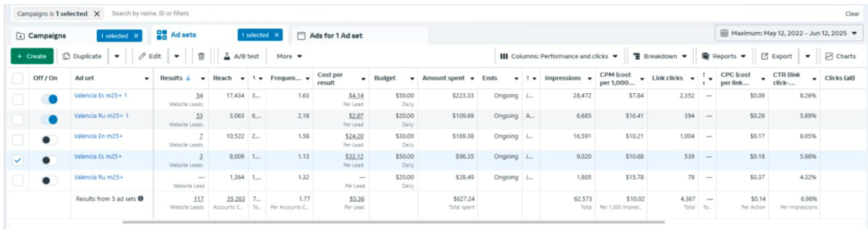868x229 pixels.
Task: Open the Valencia Ru m25+ ad set link
Action: click(98, 177)
